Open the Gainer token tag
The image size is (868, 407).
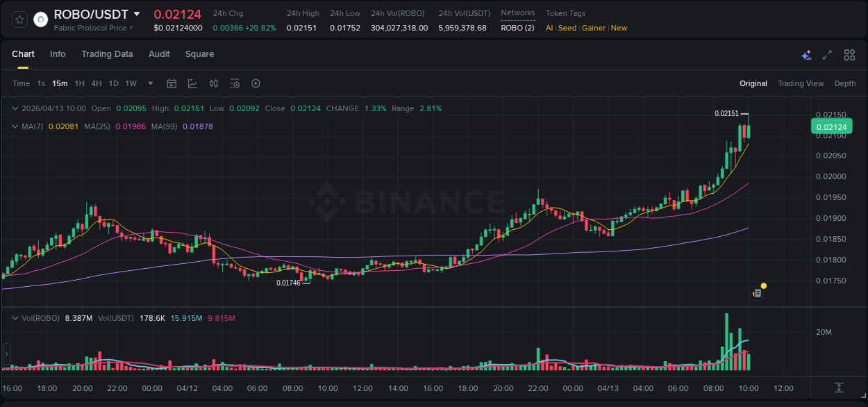[x=594, y=28]
